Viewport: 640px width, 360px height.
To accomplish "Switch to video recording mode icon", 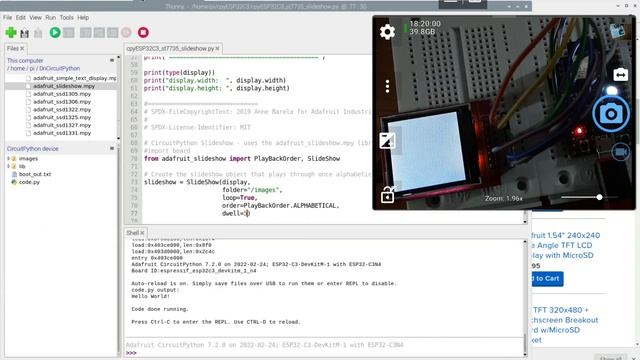I will click(x=620, y=152).
